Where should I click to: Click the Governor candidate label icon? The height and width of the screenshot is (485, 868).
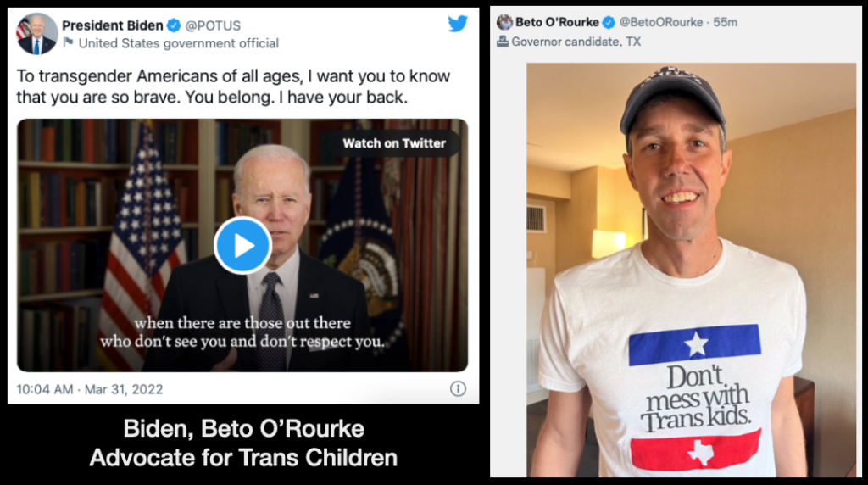coord(503,41)
